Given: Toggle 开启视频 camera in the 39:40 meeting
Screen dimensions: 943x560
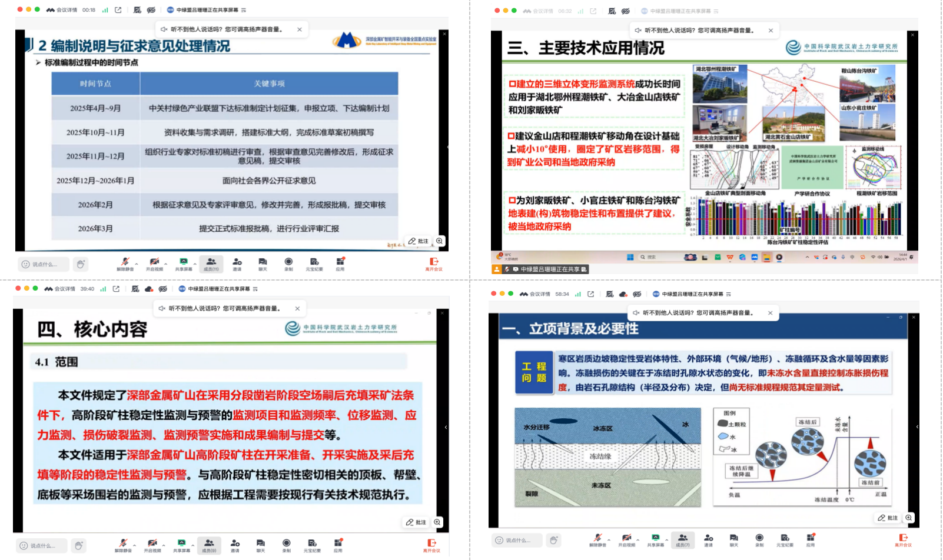Looking at the screenshot, I should pos(152,545).
